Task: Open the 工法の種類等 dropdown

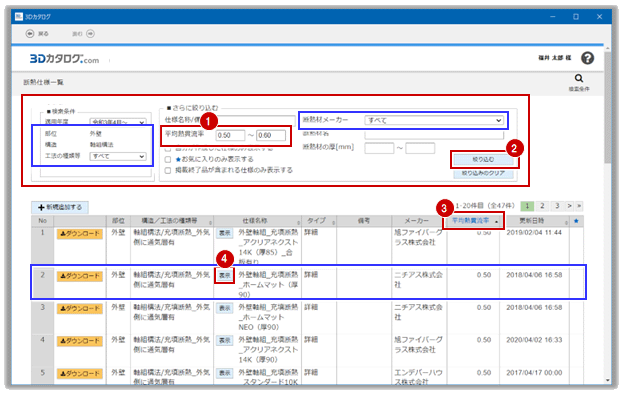Action: pyautogui.click(x=118, y=156)
